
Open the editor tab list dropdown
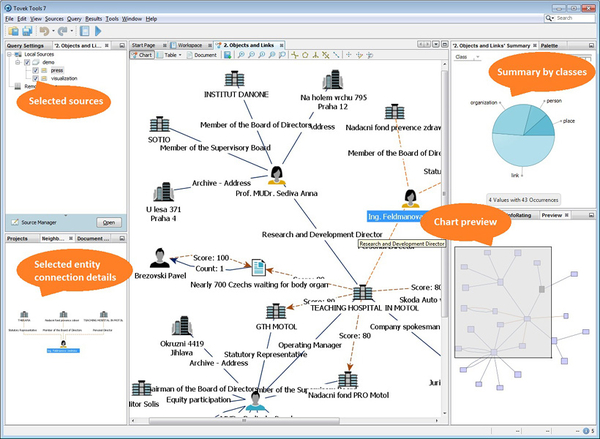coord(436,44)
